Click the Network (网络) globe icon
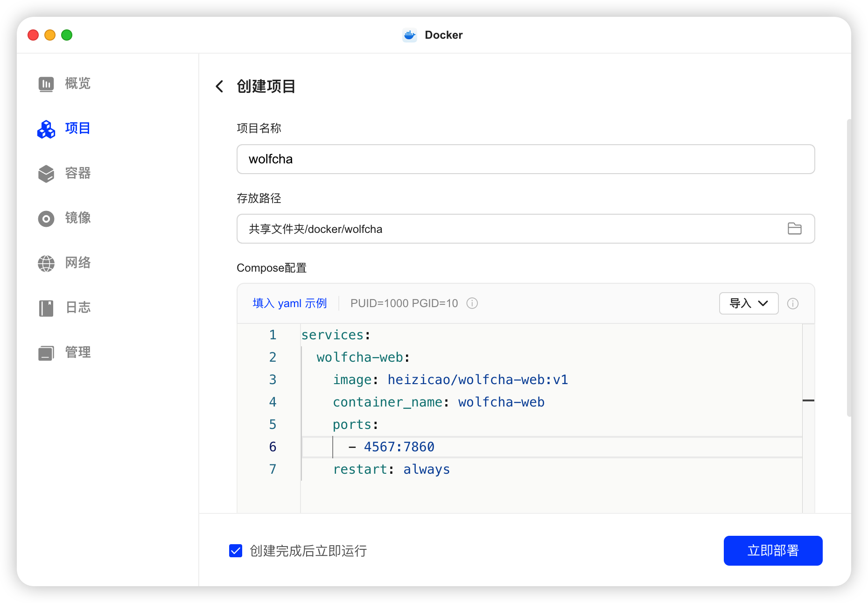 pos(46,263)
